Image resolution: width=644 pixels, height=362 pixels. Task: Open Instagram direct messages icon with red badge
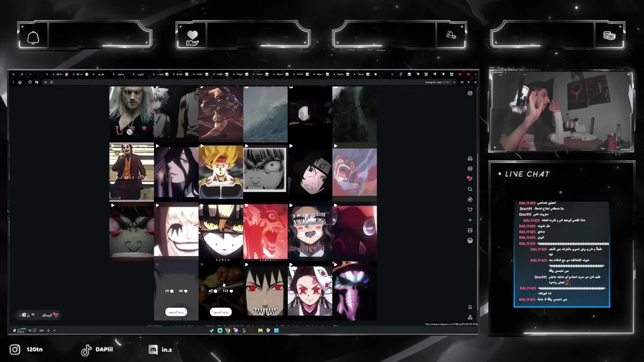tap(469, 178)
